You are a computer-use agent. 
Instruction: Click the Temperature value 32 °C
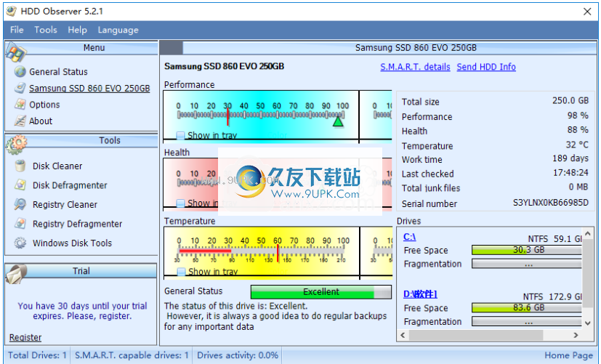577,145
